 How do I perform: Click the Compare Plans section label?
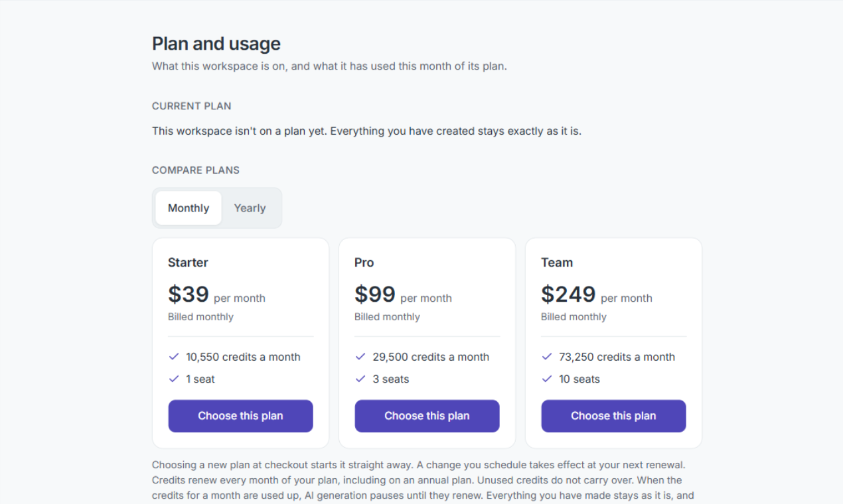pyautogui.click(x=196, y=170)
